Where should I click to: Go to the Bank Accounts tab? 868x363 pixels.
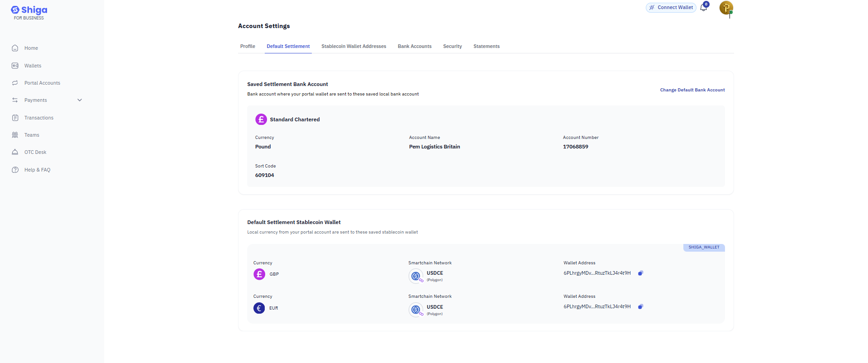tap(415, 46)
